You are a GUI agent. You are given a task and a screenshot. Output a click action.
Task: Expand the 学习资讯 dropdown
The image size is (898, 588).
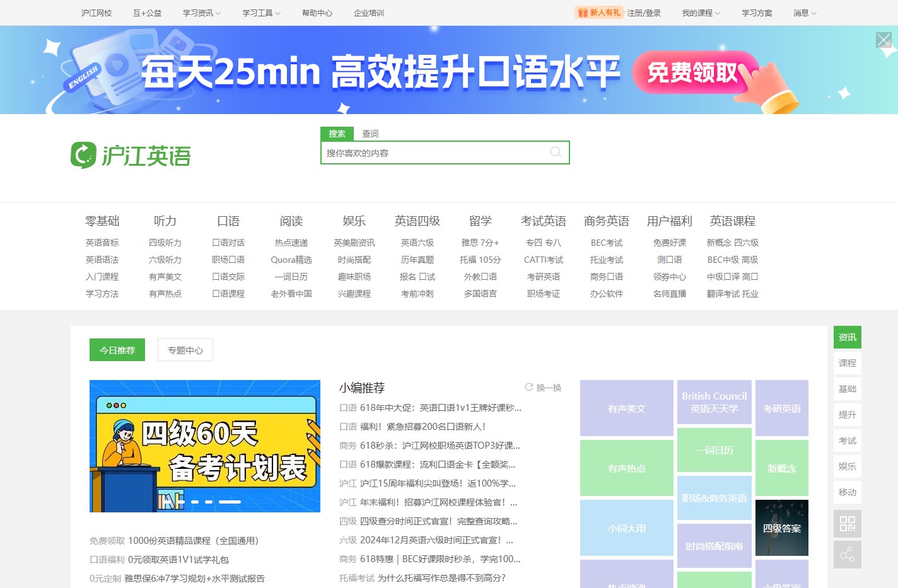pyautogui.click(x=202, y=13)
